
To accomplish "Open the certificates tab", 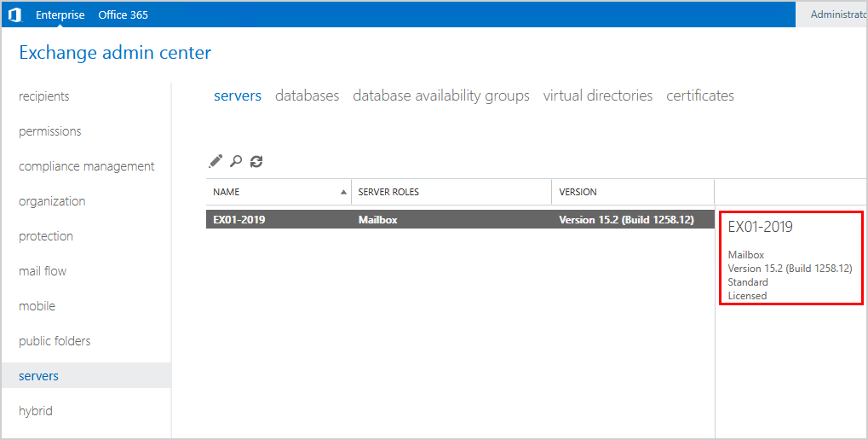I will pyautogui.click(x=700, y=96).
